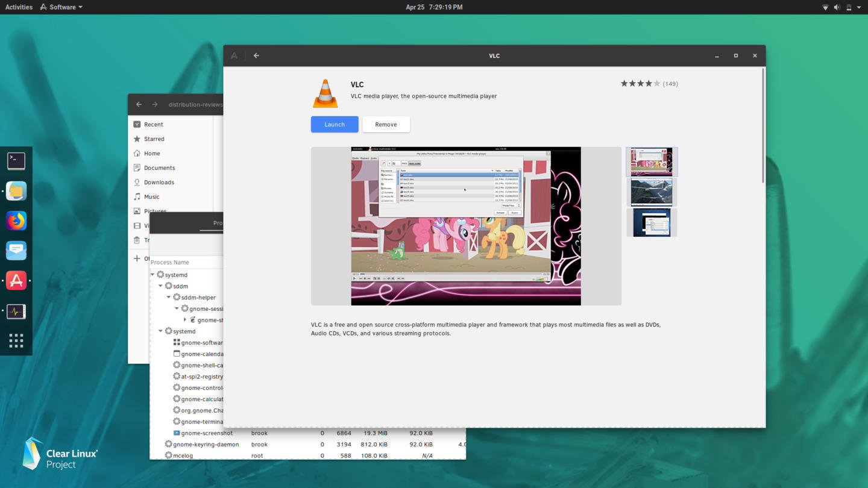Expand the gnome-shell process node

tap(185, 320)
